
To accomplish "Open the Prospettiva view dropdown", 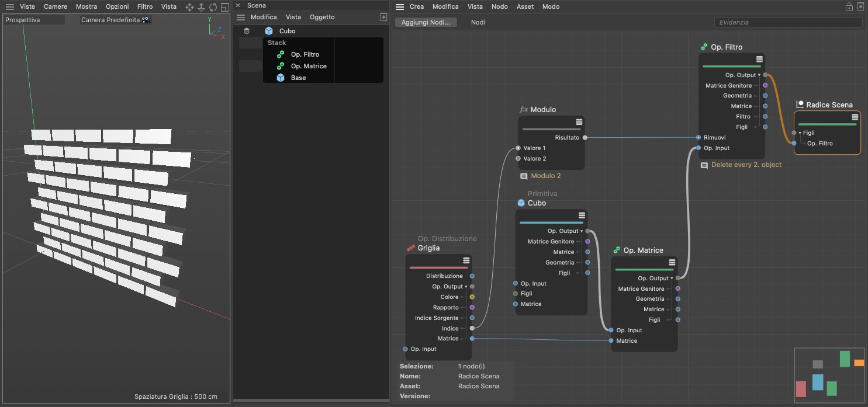I will [35, 20].
